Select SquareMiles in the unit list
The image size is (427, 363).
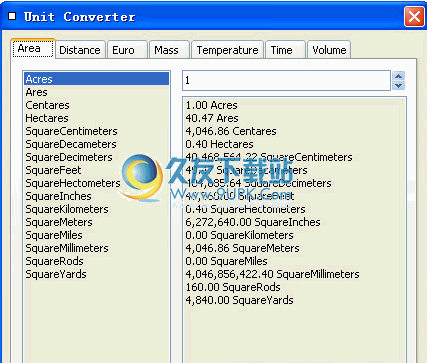click(x=96, y=235)
